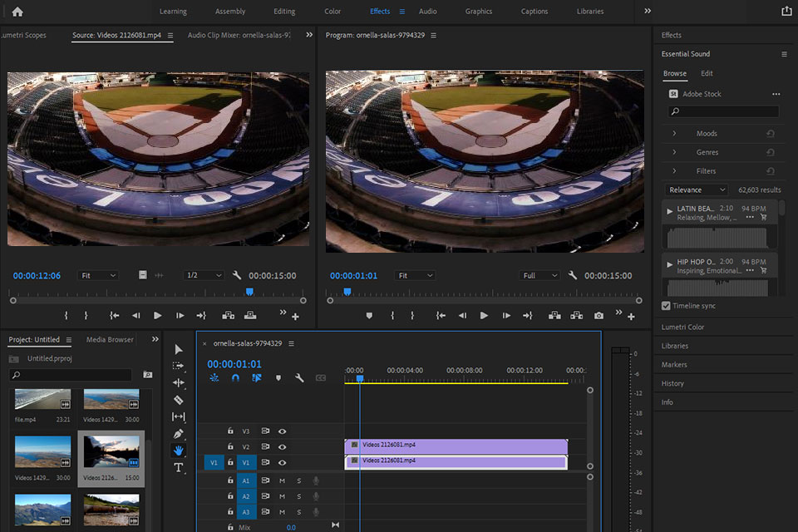The image size is (798, 532).
Task: Select the Pen tool
Action: click(178, 434)
